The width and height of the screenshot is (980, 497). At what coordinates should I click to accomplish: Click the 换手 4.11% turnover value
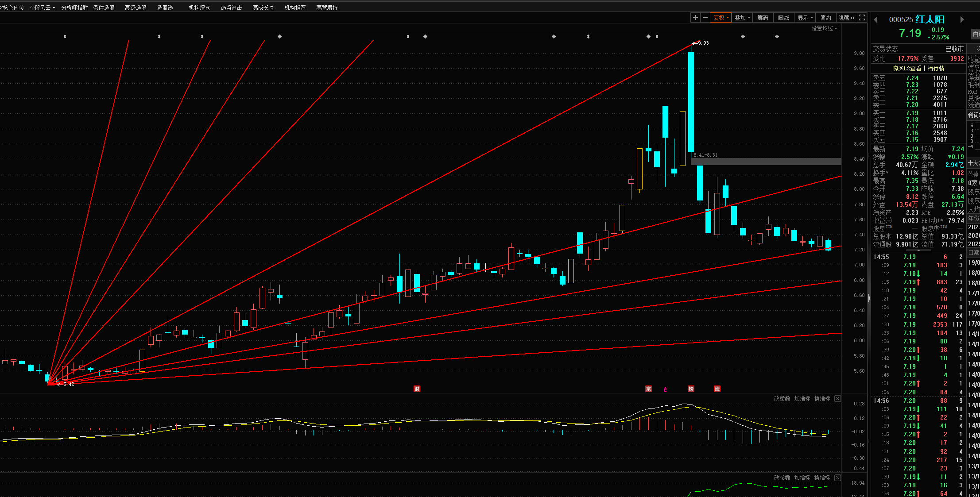point(910,173)
